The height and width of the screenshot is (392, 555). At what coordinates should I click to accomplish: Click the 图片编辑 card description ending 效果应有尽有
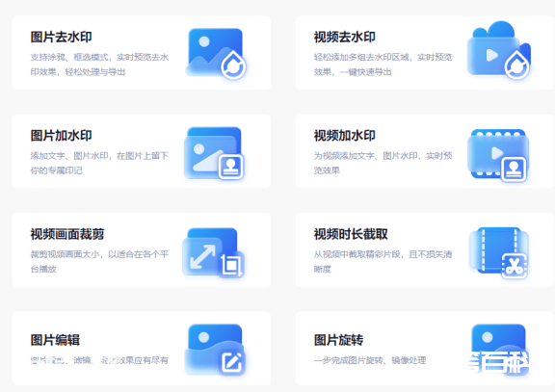tap(99, 360)
